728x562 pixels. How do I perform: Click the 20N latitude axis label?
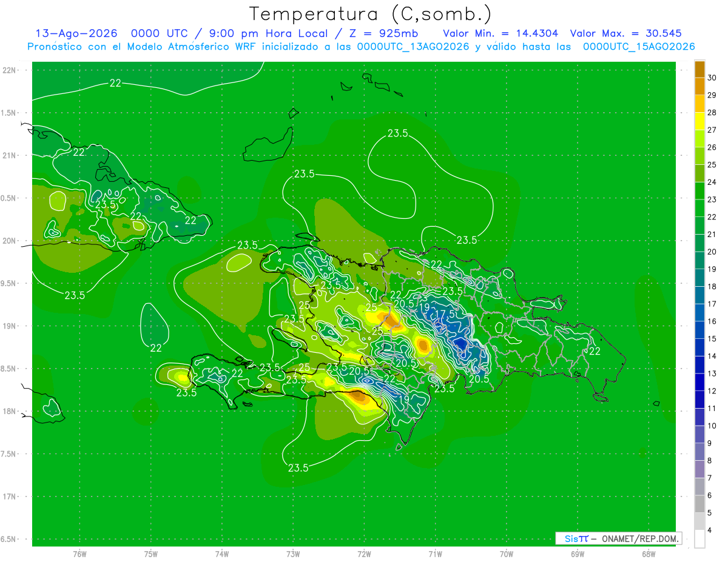pyautogui.click(x=9, y=241)
